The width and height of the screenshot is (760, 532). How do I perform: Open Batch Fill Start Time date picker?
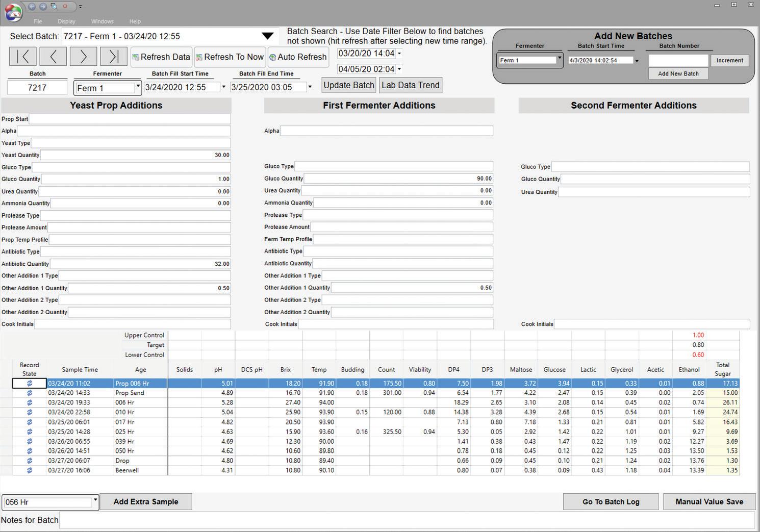(x=223, y=87)
